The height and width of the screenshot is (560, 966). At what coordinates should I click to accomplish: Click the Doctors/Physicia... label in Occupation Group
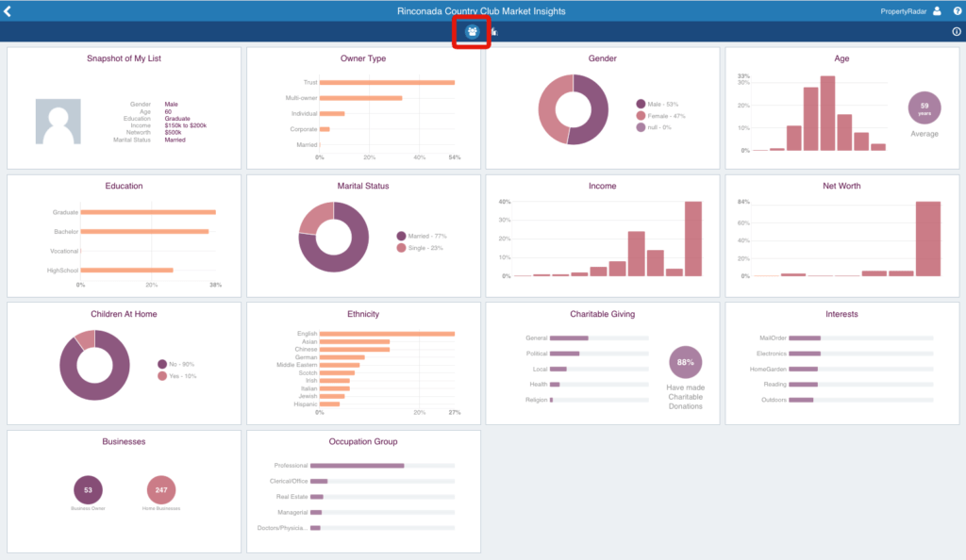click(x=281, y=528)
